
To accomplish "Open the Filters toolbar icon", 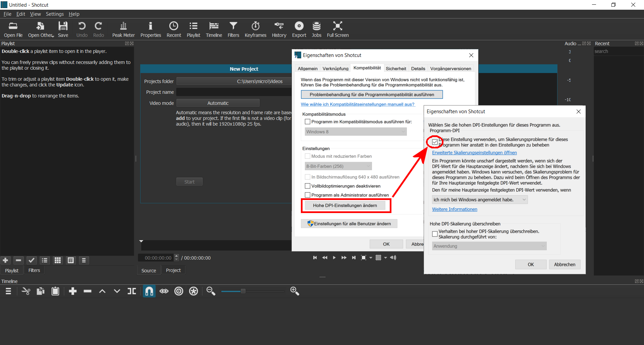I will (x=233, y=29).
